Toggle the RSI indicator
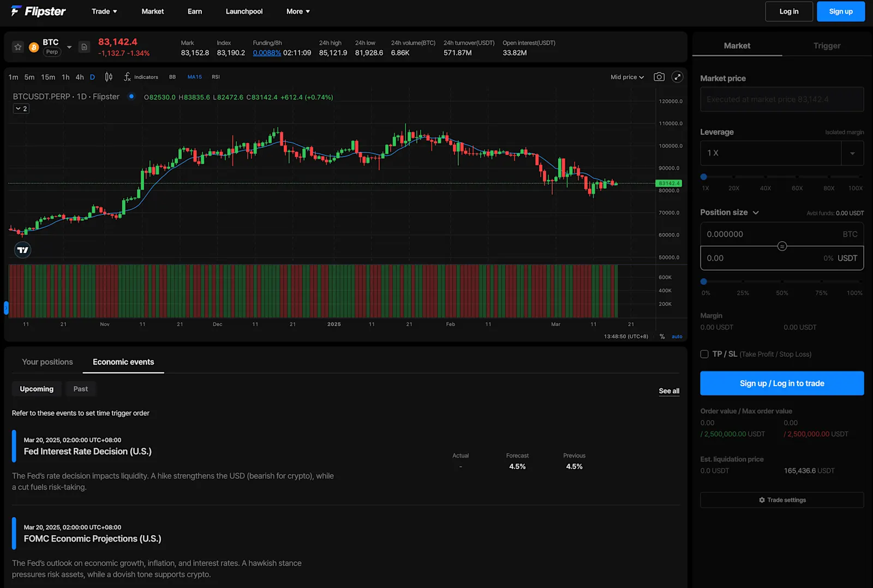The height and width of the screenshot is (588, 873). tap(216, 77)
